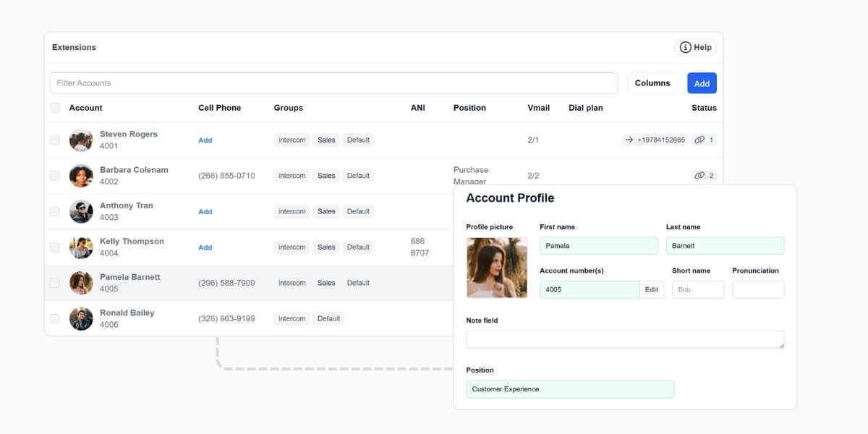Image resolution: width=868 pixels, height=434 pixels.
Task: Focus the Pronunciation field
Action: coord(758,289)
